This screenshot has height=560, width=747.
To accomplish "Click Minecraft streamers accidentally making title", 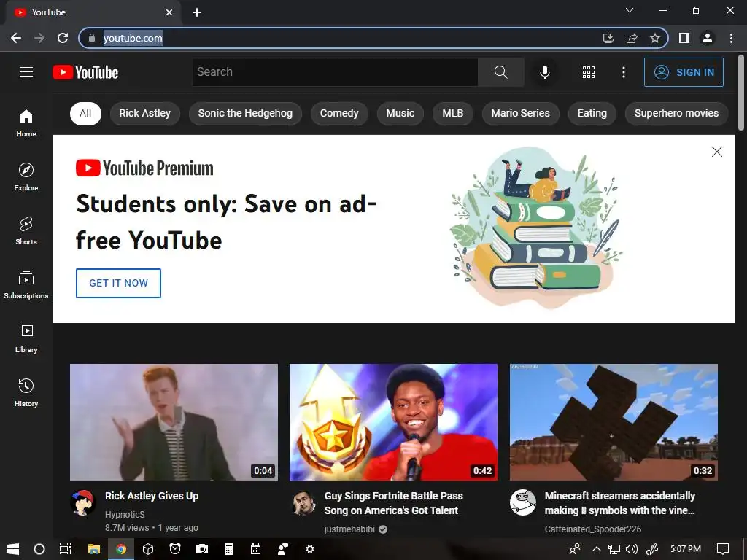I will click(x=620, y=503).
